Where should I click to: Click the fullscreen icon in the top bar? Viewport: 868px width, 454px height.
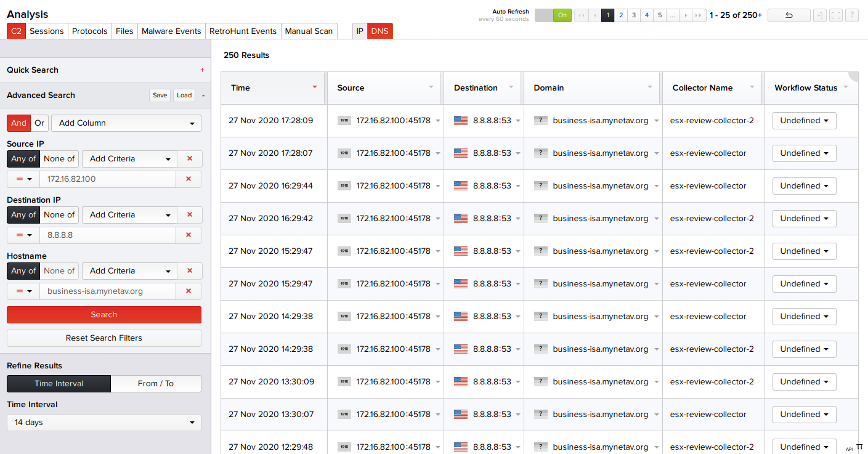tap(835, 15)
